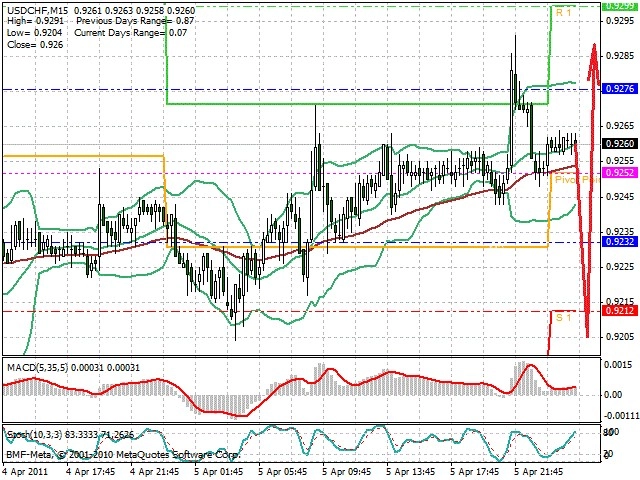Click the 0.0015 MACD scale value
The width and height of the screenshot is (640, 480).
[x=619, y=364]
